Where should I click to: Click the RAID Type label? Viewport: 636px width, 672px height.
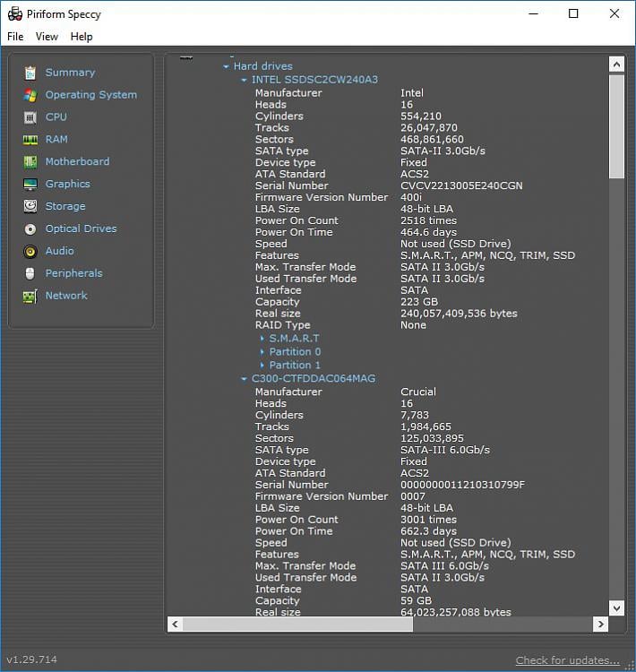point(283,325)
